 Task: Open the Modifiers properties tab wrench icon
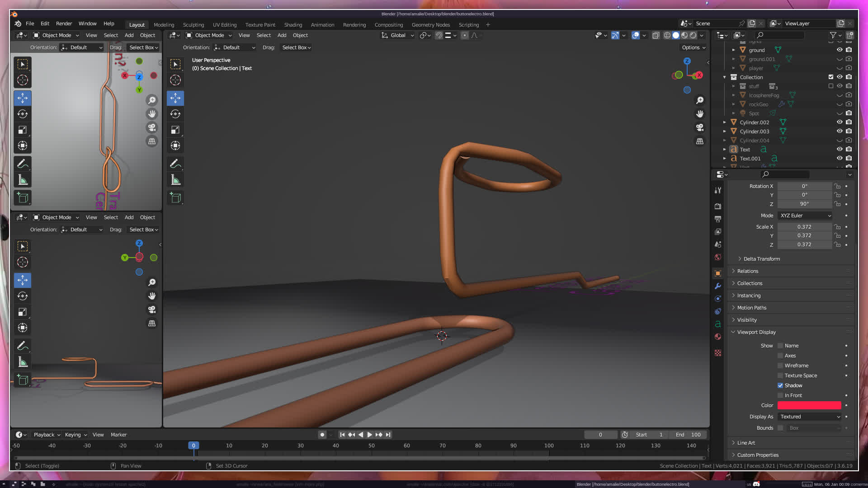(718, 286)
